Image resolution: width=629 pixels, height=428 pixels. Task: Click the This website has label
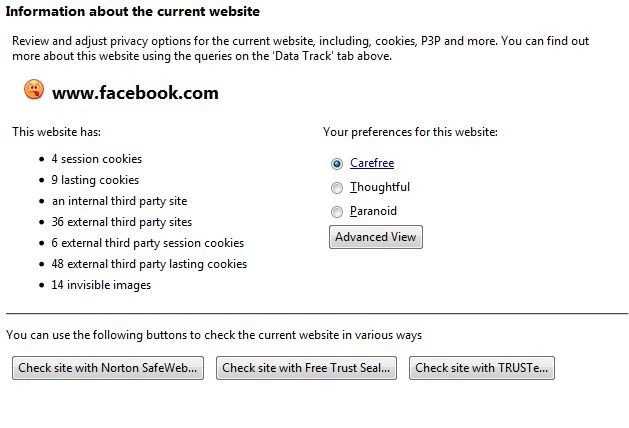point(57,132)
